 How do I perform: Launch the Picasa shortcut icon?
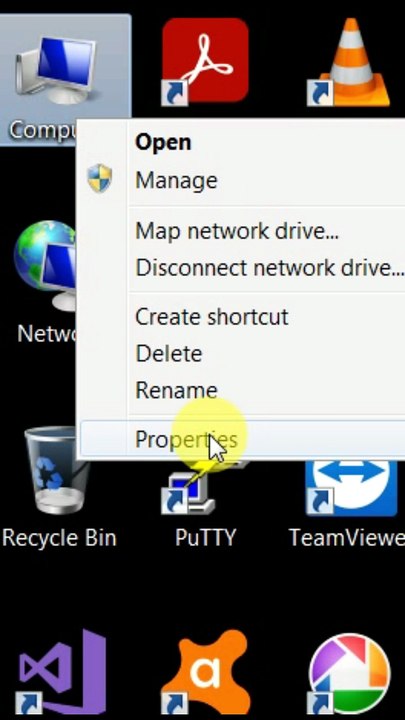click(349, 676)
